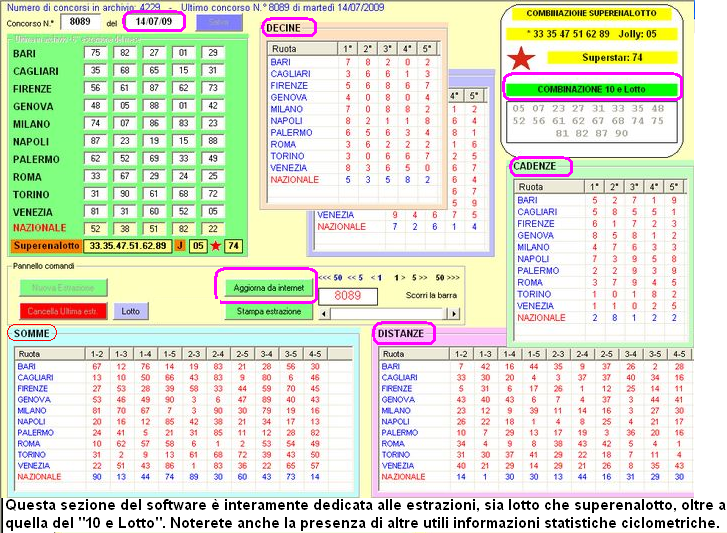Screen dimensions: 727x533
Task: Click the 10 e Lotto numbers box
Action: pos(592,121)
